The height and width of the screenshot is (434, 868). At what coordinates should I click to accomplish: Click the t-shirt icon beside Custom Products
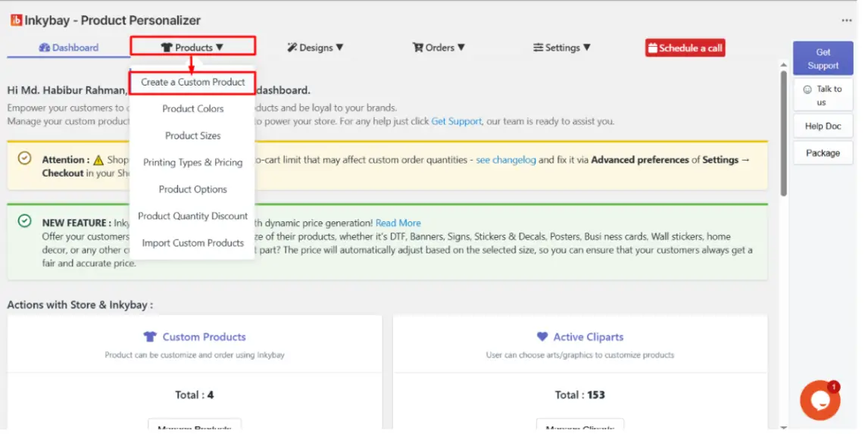pos(150,336)
